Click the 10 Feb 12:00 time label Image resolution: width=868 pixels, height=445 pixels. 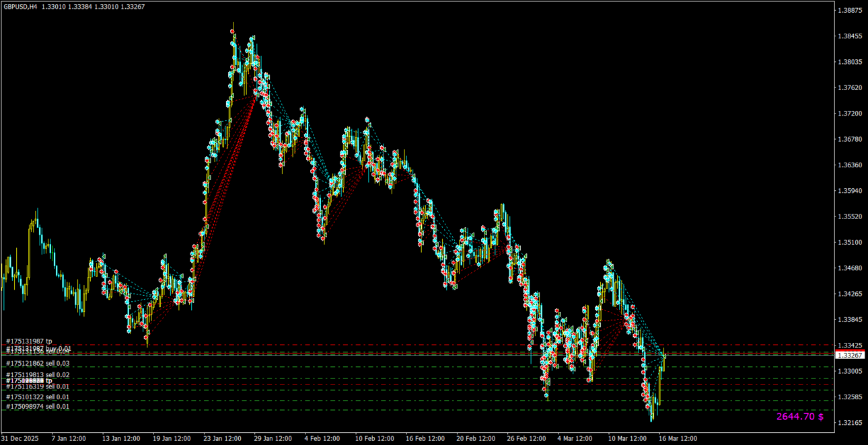click(374, 438)
